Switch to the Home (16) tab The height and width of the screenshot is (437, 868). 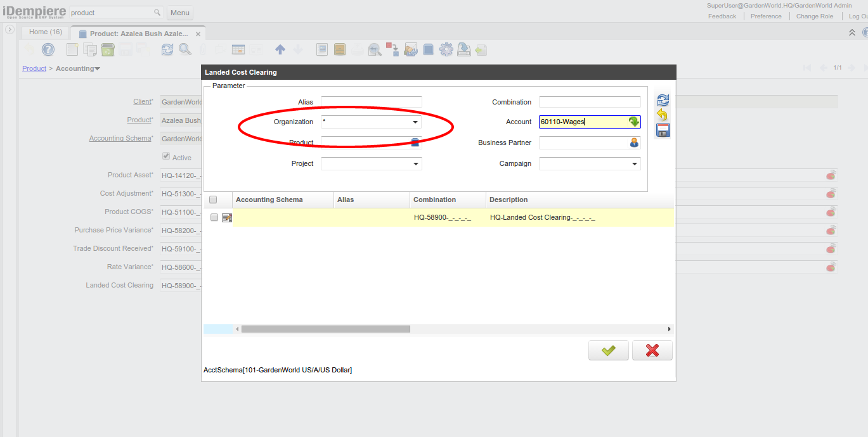[46, 32]
